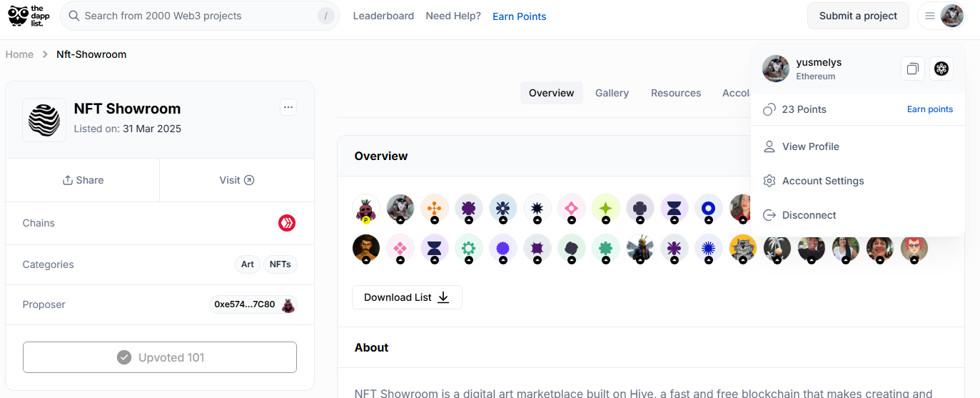Click the blue starburst avatar in second row
The width and height of the screenshot is (980, 398).
[x=709, y=248]
